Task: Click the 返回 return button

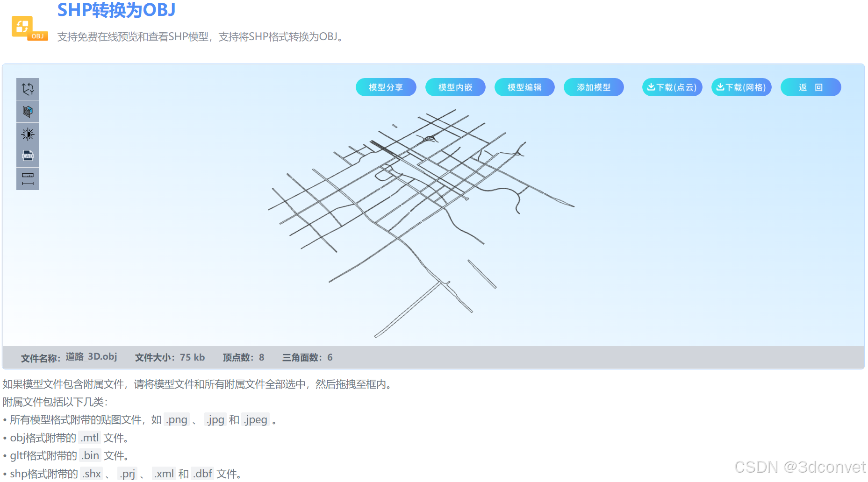Action: [811, 87]
